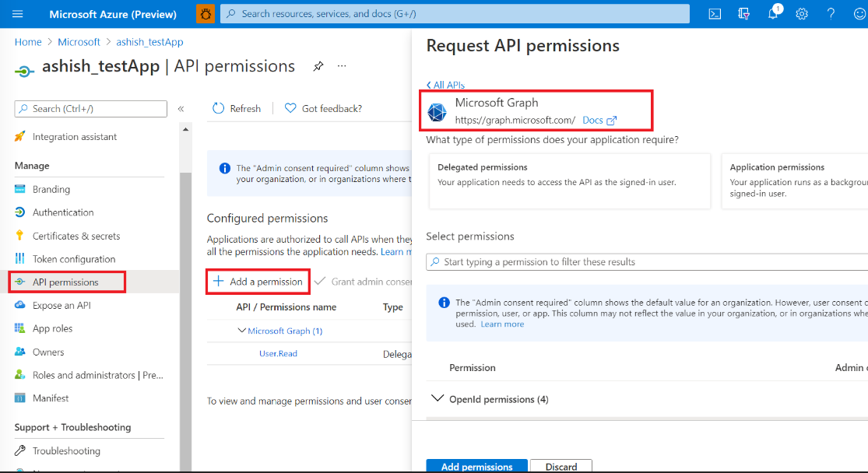The height and width of the screenshot is (473, 868).
Task: Go to ashish_testApp breadcrumb
Action: 149,42
